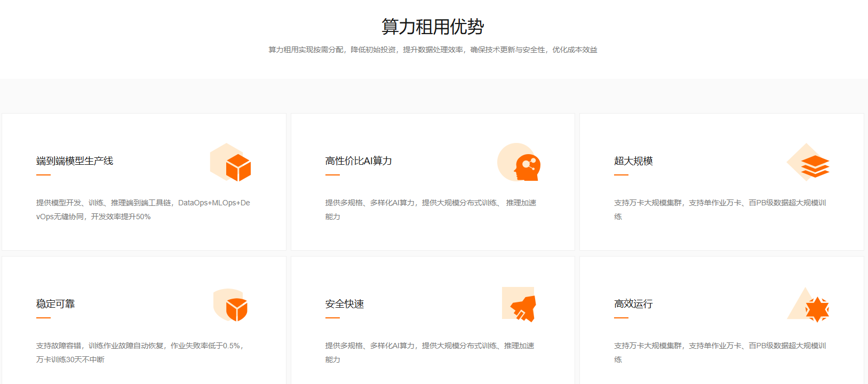Click the DataOps+MLOps description in first card
868x384 pixels.
click(x=143, y=210)
